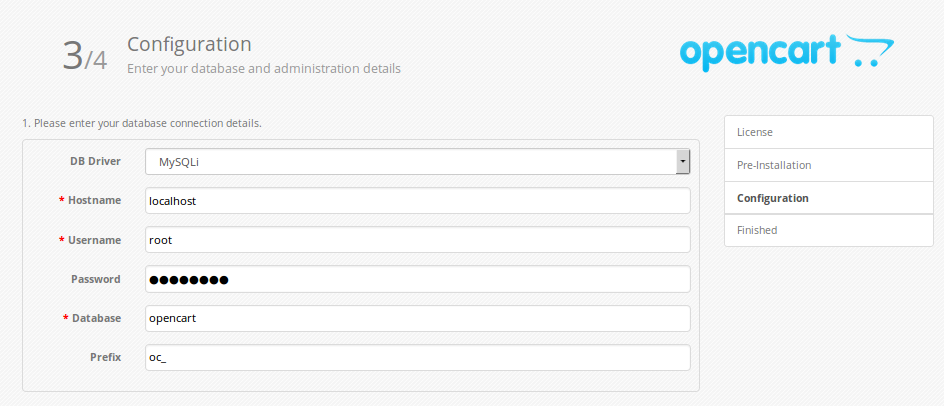Open the DB Driver dropdown
The height and width of the screenshot is (406, 944).
(x=417, y=161)
